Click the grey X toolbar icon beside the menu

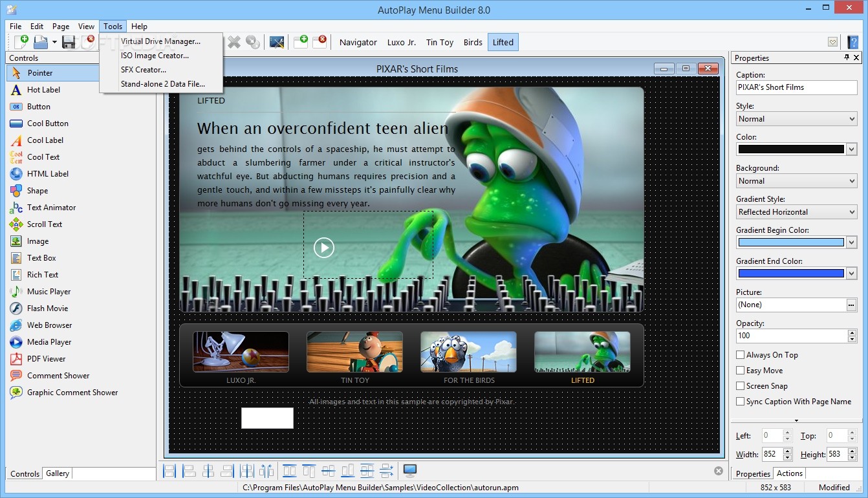(234, 42)
